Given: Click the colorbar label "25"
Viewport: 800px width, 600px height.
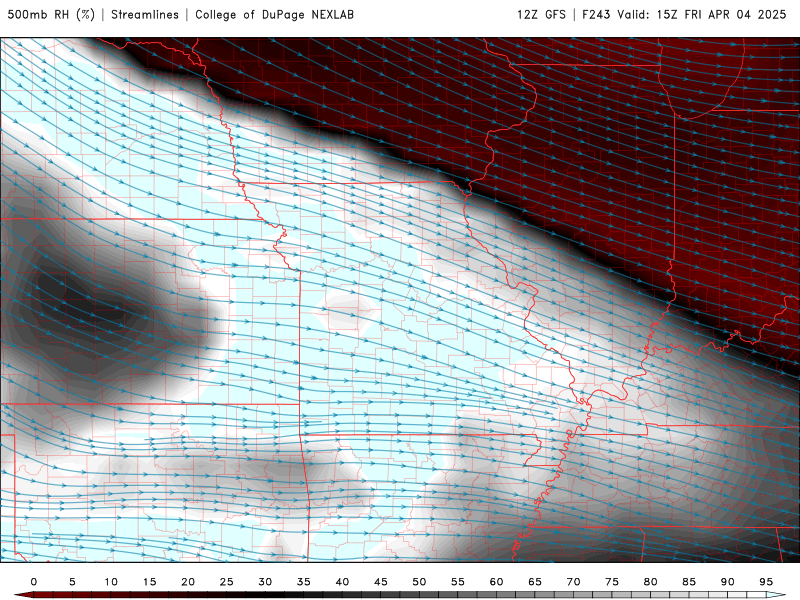Looking at the screenshot, I should 227,582.
